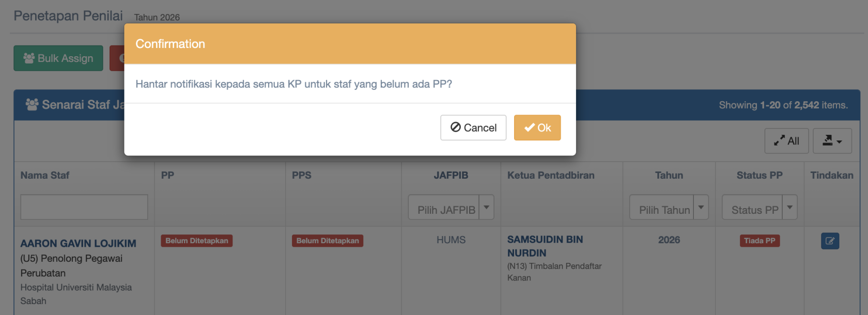Toggle the All expand button
868x315 pixels.
pos(786,141)
